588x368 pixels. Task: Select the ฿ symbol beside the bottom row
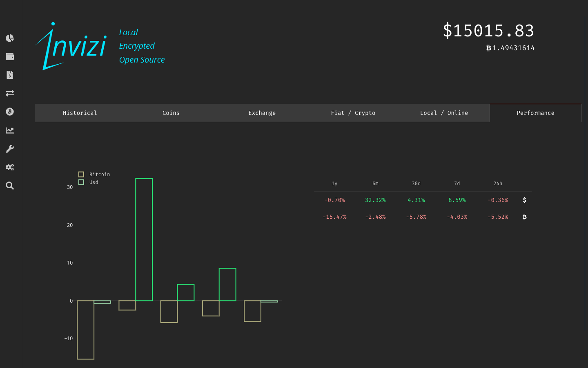(x=524, y=217)
